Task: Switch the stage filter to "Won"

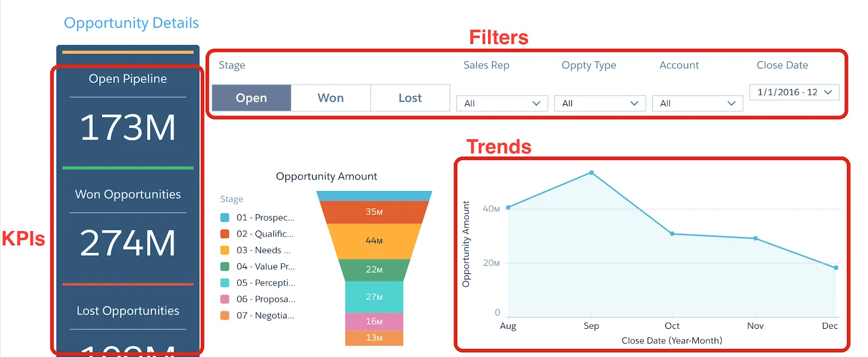Action: (330, 98)
